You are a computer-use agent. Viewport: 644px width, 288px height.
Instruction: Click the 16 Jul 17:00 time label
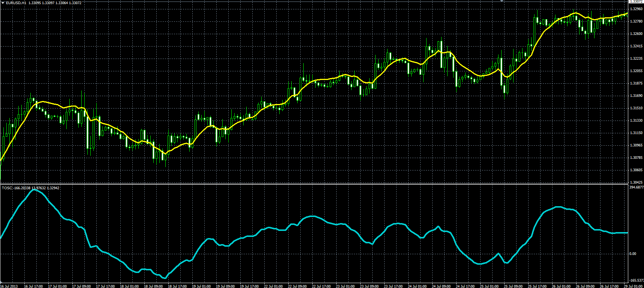[x=33, y=286]
